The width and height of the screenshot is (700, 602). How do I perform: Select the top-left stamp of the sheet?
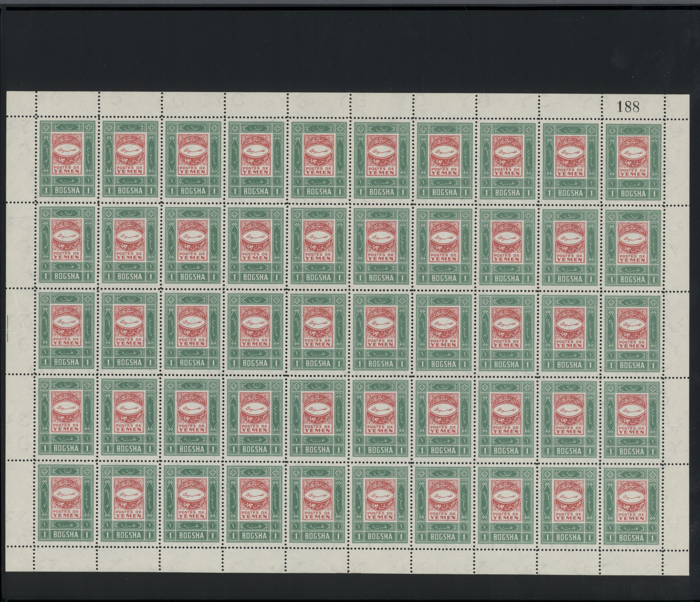[x=67, y=158]
